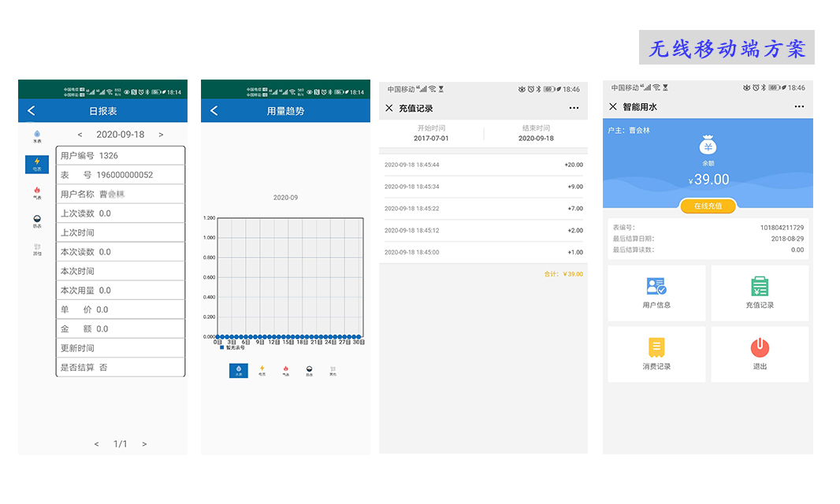Tap the 在线充值 online recharge button

pos(708,207)
